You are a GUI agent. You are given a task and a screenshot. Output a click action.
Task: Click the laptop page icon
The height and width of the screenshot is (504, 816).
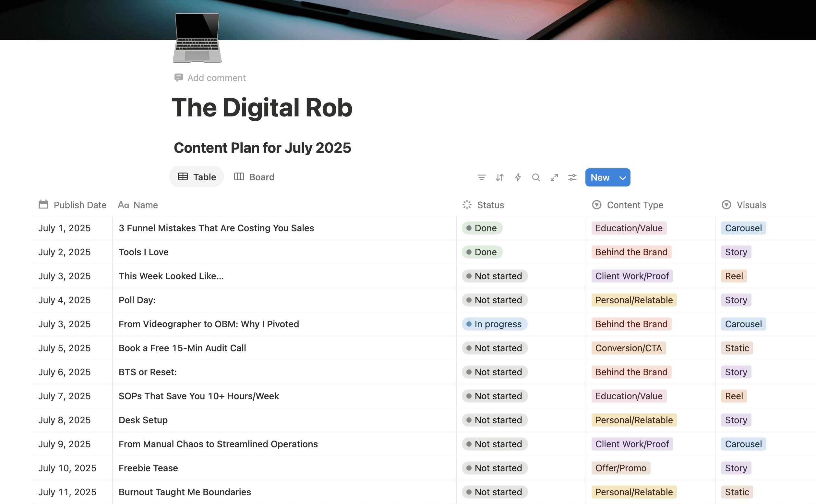[197, 38]
